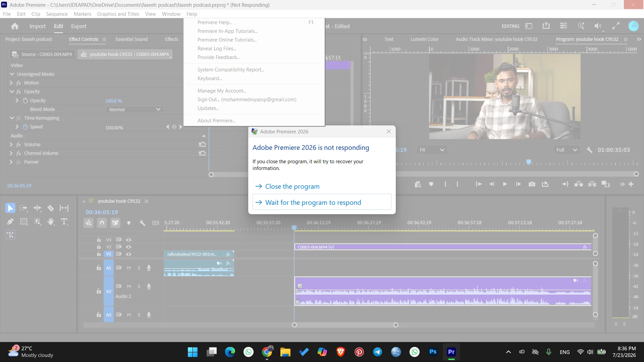Select the Track Select Forward tool
This screenshot has height=362, width=644.
[23, 208]
